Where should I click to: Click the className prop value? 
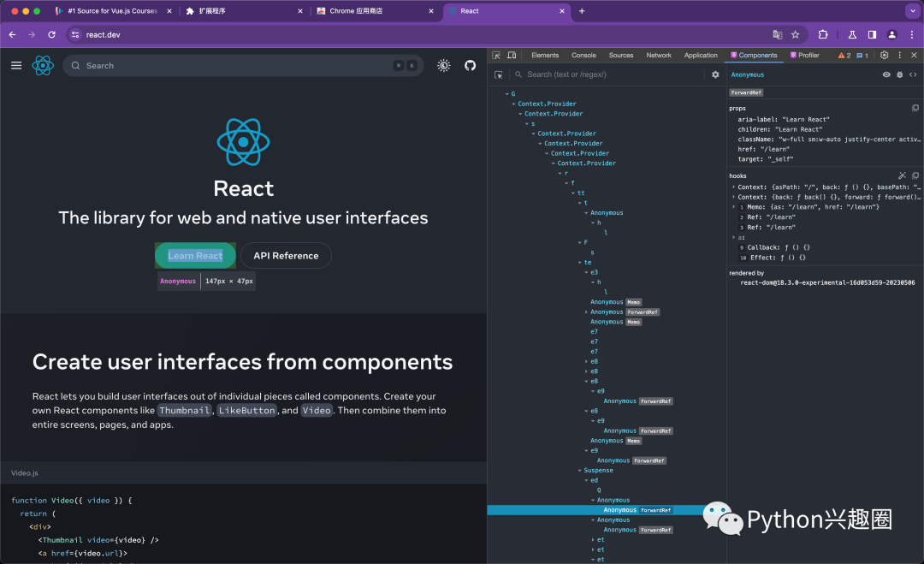850,140
